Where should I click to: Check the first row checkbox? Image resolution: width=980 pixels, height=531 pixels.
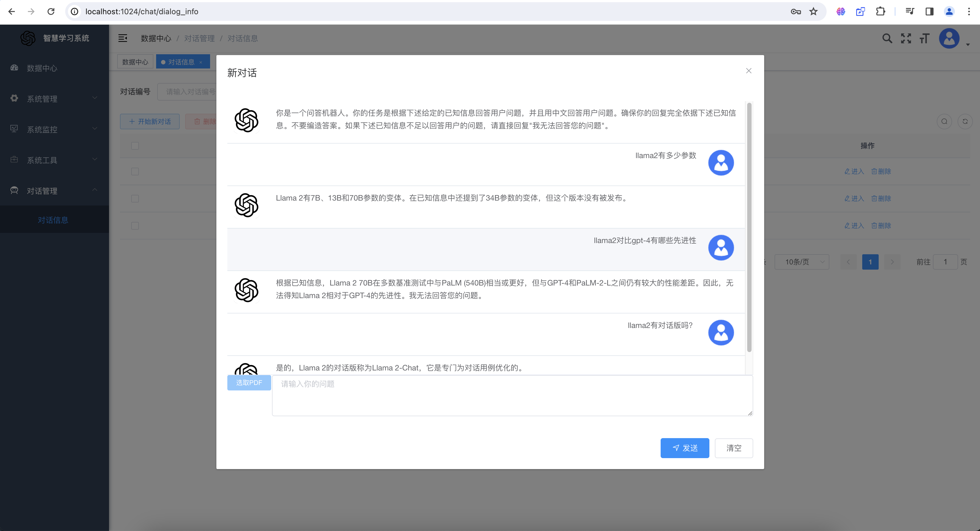(135, 172)
